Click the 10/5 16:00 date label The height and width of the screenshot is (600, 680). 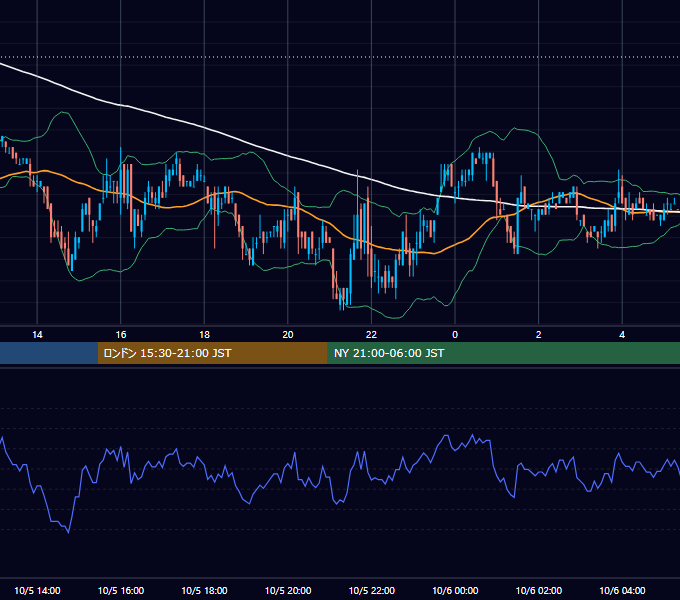click(121, 590)
